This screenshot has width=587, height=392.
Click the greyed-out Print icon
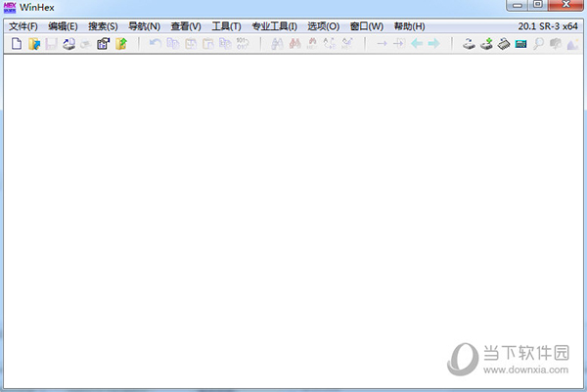tap(86, 44)
